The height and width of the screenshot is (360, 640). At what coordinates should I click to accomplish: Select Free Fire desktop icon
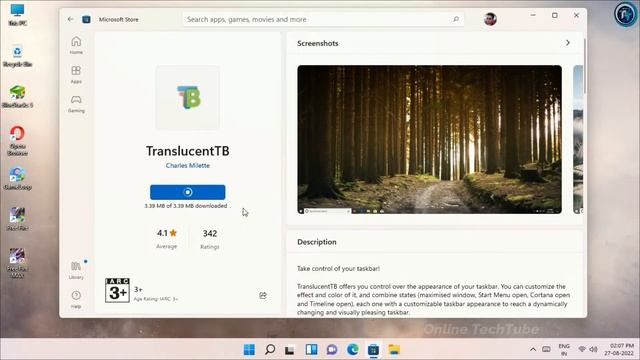18,219
